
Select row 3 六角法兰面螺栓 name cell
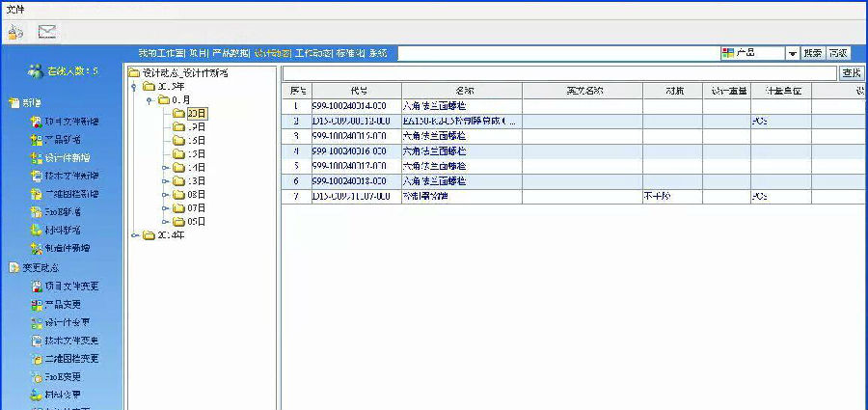(462, 136)
